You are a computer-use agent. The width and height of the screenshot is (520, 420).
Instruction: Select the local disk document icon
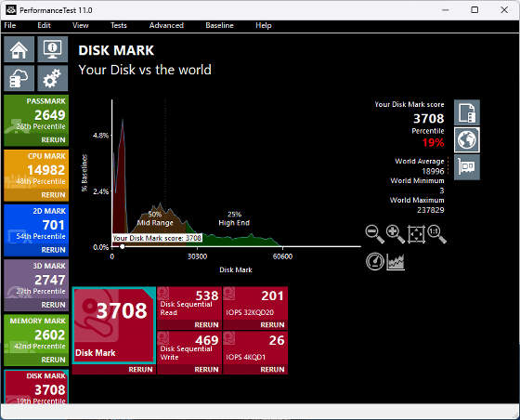tap(466, 112)
